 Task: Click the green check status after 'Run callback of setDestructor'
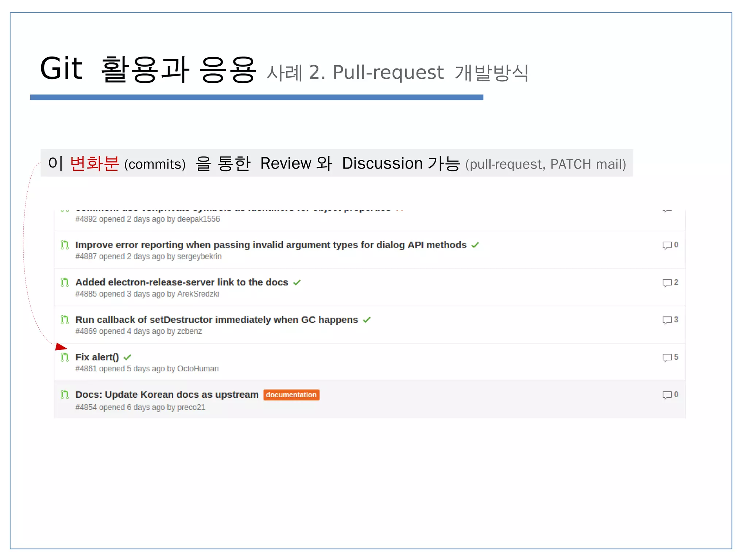[367, 320]
